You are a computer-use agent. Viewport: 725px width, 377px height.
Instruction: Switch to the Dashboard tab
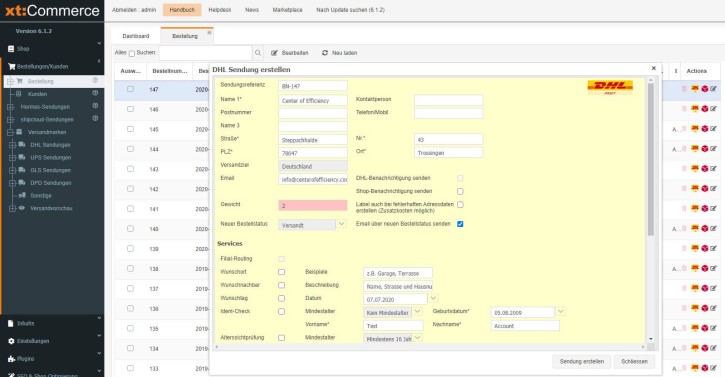click(x=136, y=36)
